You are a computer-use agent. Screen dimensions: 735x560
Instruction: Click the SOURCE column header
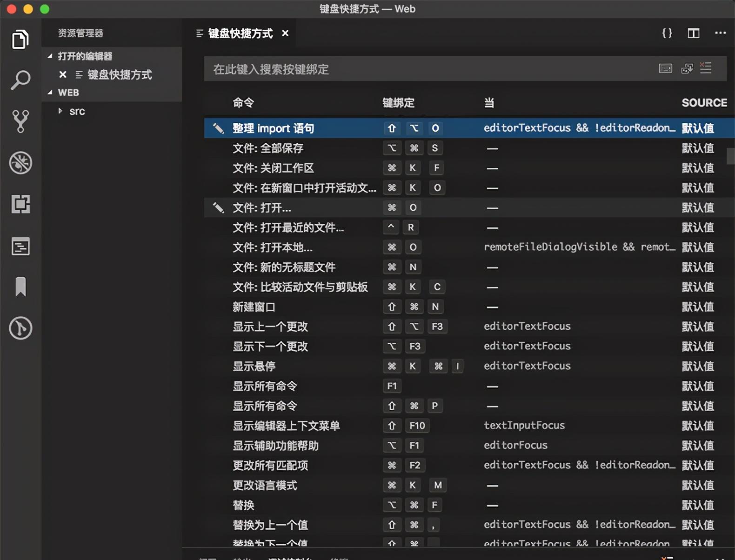pos(704,103)
